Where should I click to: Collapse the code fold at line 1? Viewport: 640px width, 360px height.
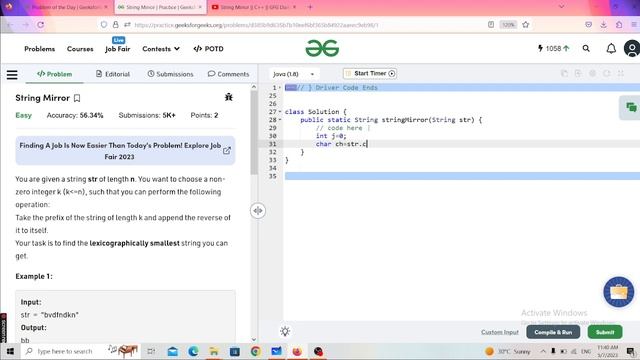click(280, 88)
